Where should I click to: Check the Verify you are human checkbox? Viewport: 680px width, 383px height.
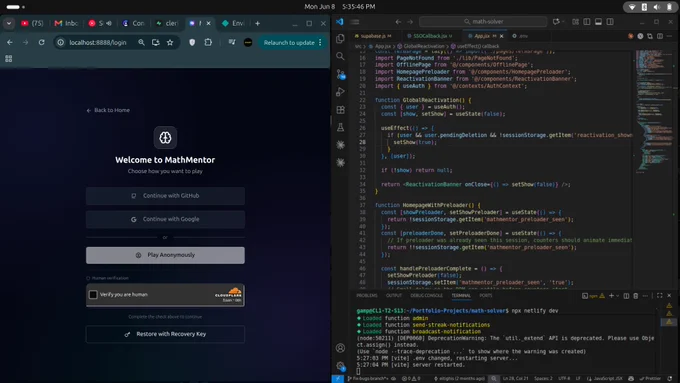[x=93, y=295]
